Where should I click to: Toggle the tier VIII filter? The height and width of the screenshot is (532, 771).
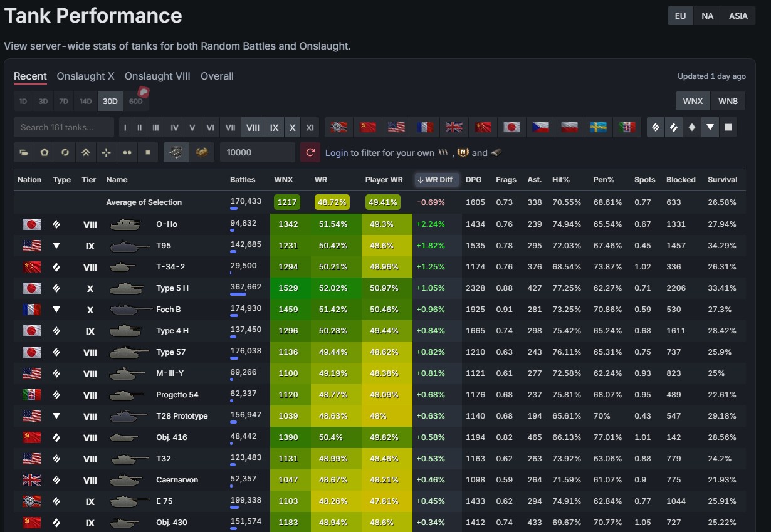tap(253, 127)
